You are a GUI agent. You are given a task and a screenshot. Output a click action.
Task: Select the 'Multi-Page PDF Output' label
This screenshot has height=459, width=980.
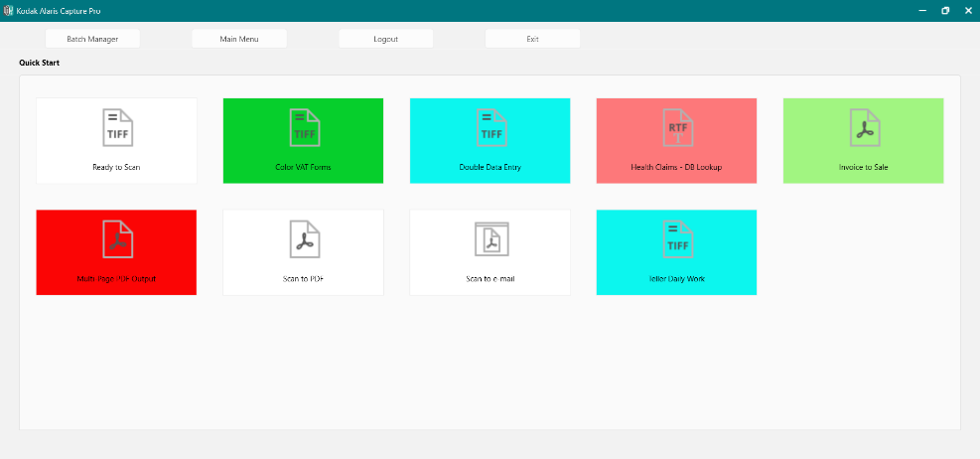click(117, 279)
